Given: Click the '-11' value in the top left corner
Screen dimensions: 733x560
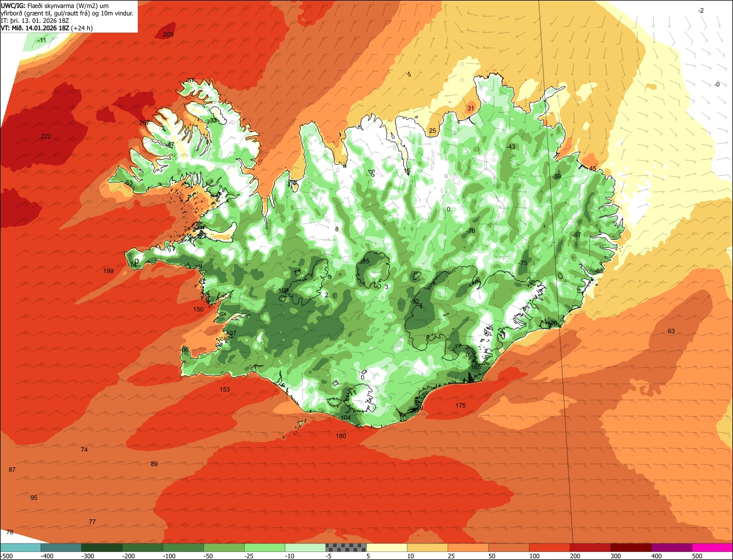Looking at the screenshot, I should tap(42, 40).
